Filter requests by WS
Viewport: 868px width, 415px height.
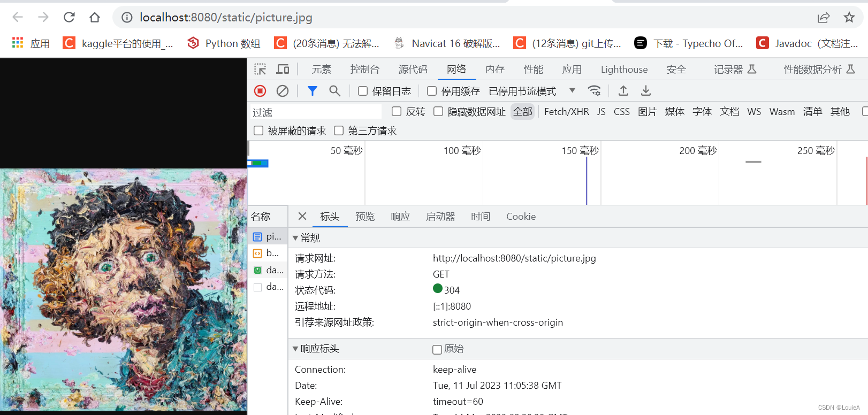click(x=754, y=111)
